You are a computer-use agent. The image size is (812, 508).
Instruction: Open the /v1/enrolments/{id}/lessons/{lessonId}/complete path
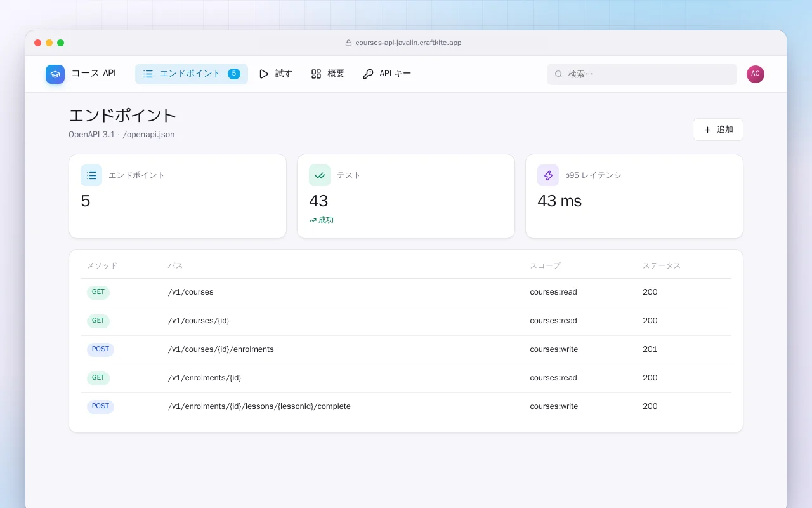tap(259, 406)
